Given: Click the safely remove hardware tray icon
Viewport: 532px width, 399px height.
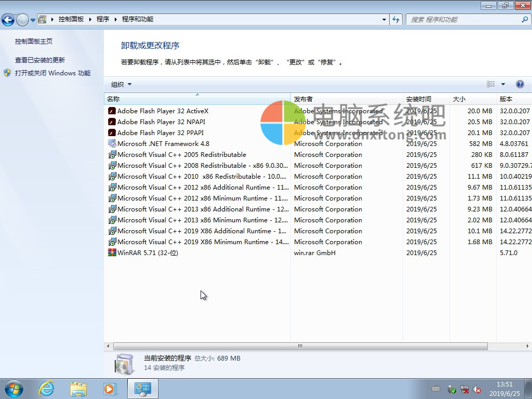Looking at the screenshot, I should click(451, 389).
